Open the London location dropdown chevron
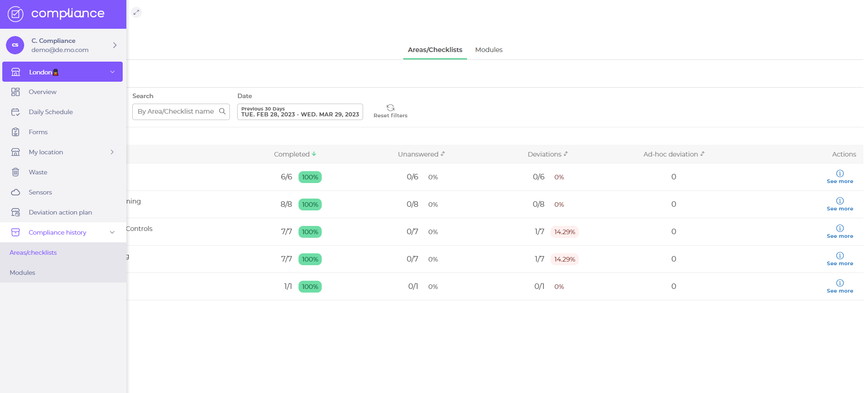This screenshot has width=868, height=393. (112, 72)
